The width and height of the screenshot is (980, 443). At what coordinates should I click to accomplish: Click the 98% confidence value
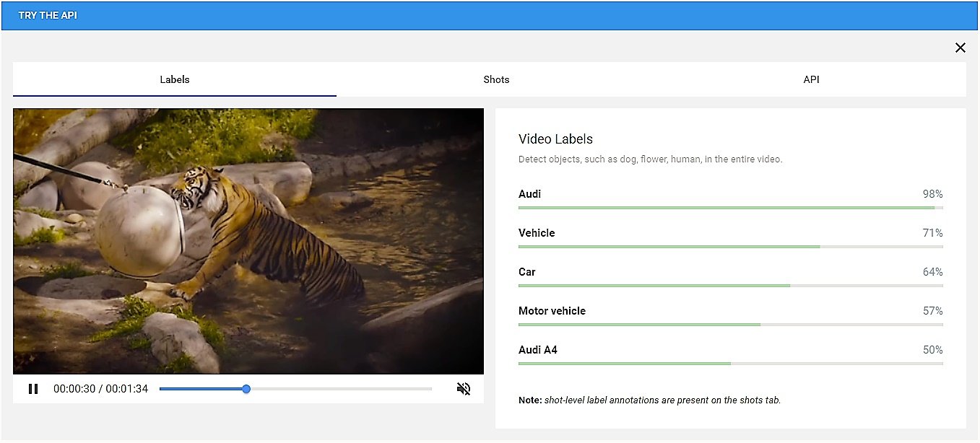click(x=932, y=194)
